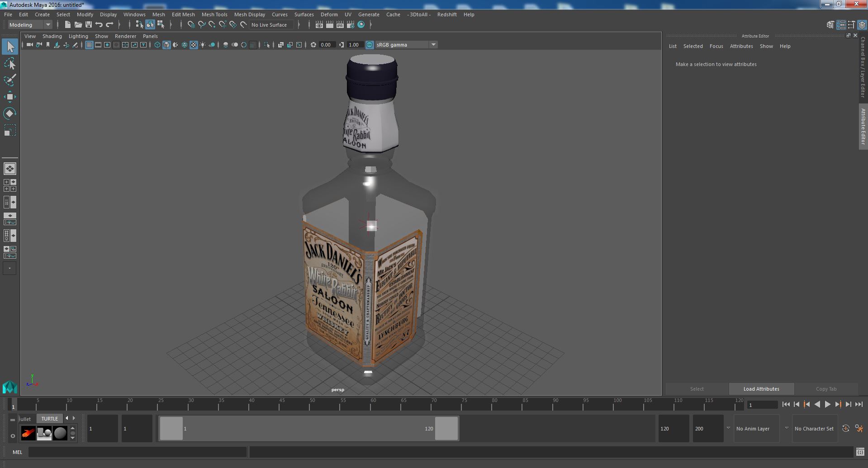The image size is (868, 468).
Task: Toggle textured display in viewport
Action: (x=194, y=45)
